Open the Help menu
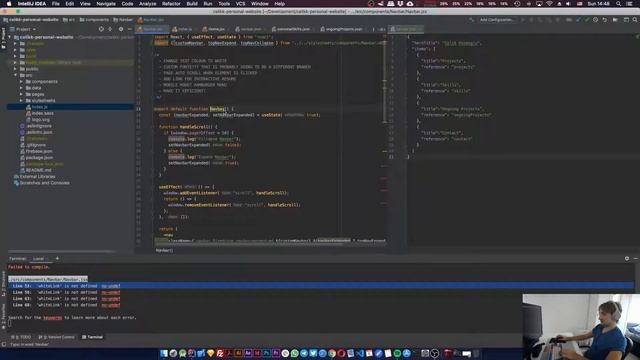 pos(280,4)
